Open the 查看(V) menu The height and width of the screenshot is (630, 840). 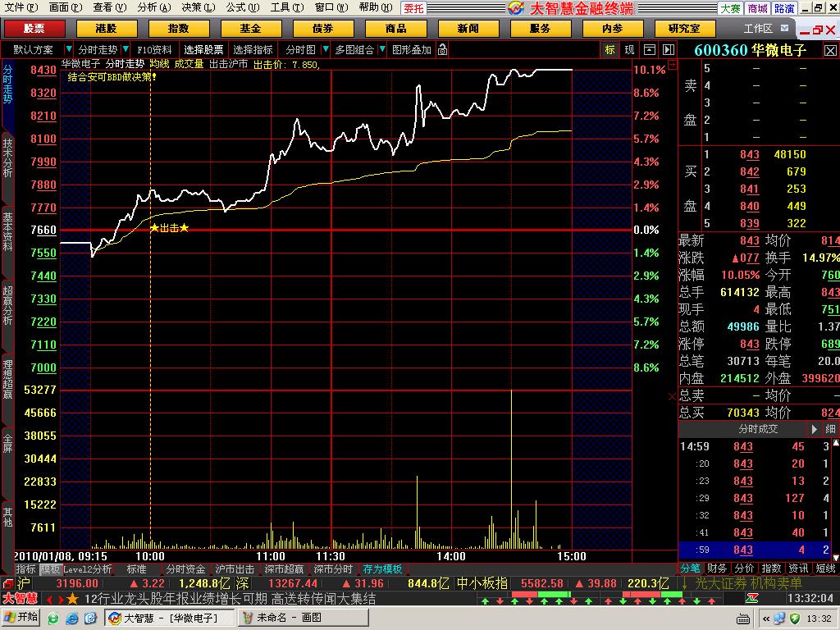(x=110, y=7)
